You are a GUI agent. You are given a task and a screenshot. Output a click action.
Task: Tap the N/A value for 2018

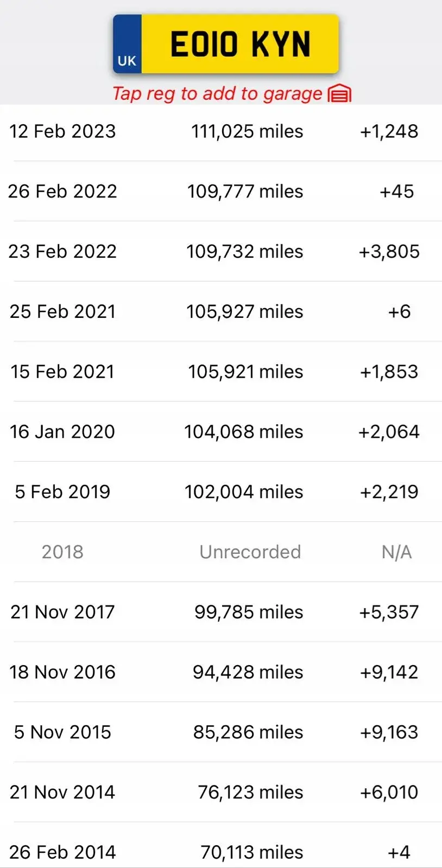[396, 552]
